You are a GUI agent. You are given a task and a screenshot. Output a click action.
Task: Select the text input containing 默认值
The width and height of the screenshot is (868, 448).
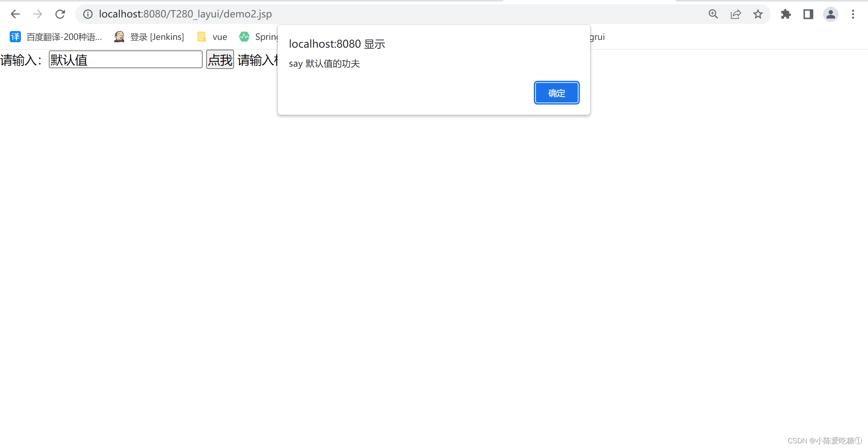[x=125, y=59]
